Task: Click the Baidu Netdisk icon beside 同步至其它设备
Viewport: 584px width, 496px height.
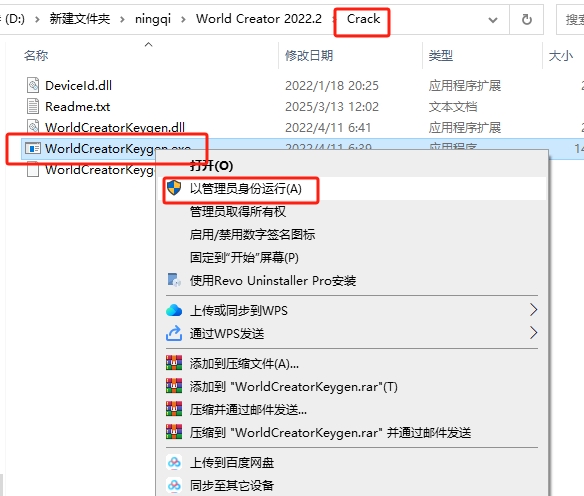Action: point(174,485)
